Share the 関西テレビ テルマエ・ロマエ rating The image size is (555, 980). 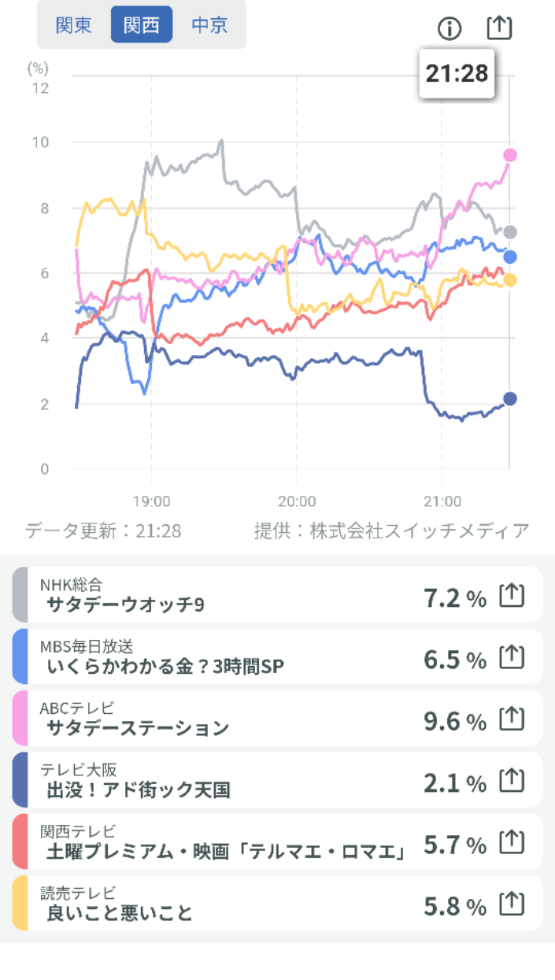[512, 841]
